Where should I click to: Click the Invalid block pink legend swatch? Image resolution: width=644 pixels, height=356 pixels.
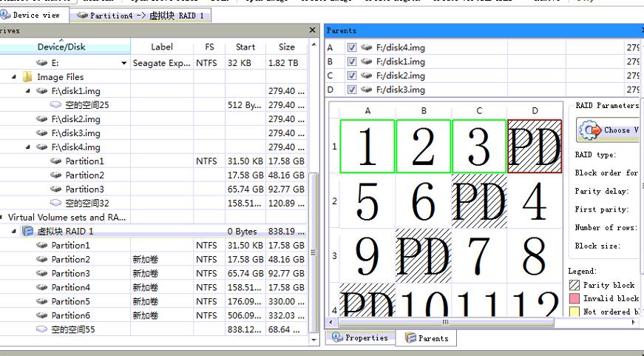tap(574, 298)
